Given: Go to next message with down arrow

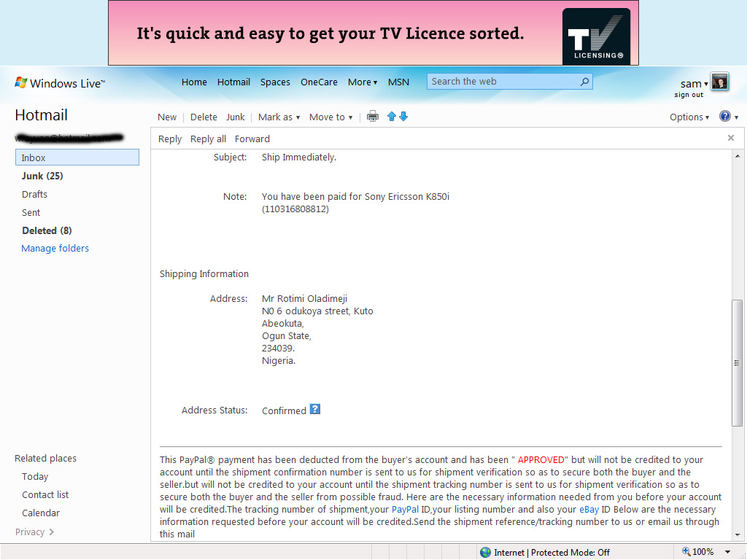Looking at the screenshot, I should point(403,116).
